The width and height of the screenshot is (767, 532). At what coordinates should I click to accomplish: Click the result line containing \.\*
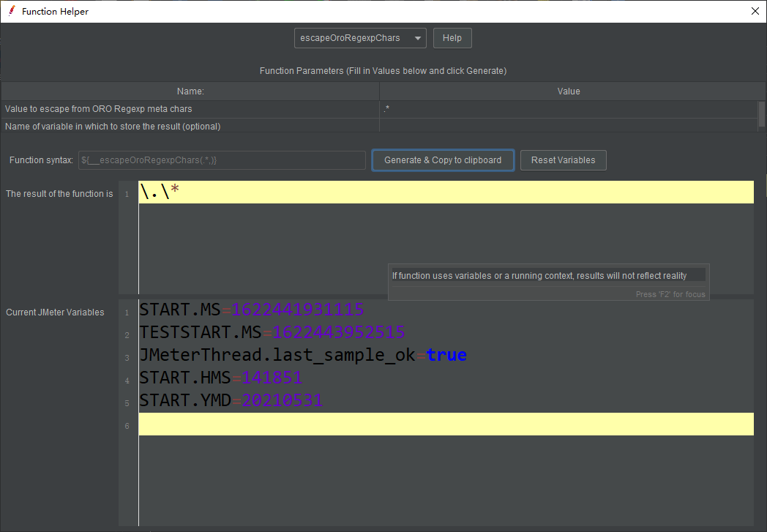tap(446, 192)
